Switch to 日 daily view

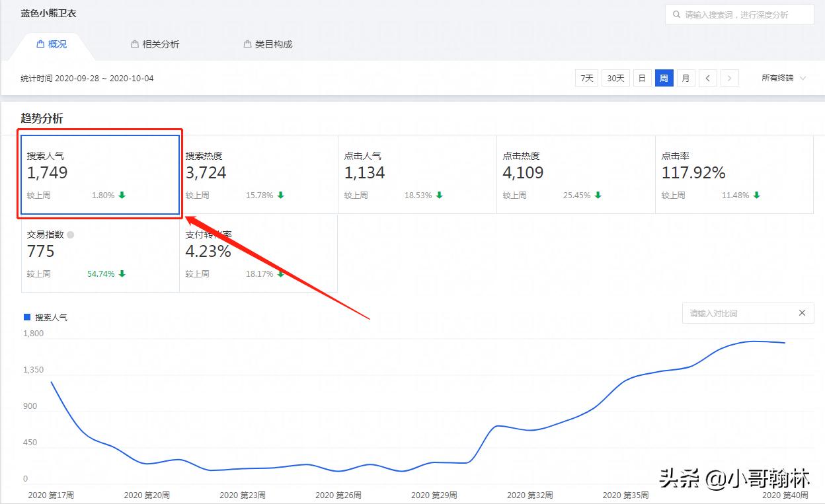coord(642,77)
